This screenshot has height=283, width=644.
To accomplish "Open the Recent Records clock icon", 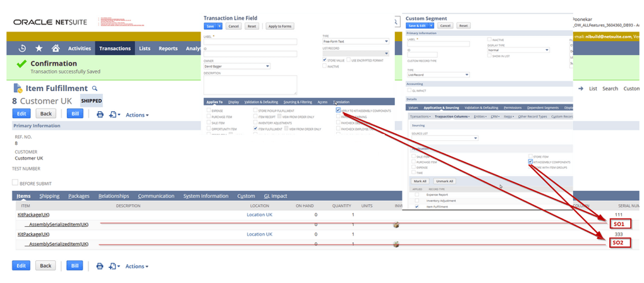I will (23, 48).
